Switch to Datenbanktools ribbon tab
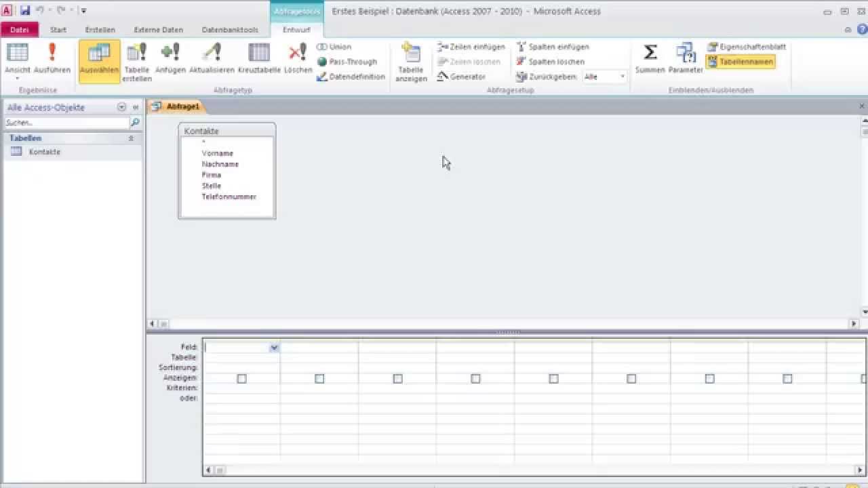868x488 pixels. point(230,30)
